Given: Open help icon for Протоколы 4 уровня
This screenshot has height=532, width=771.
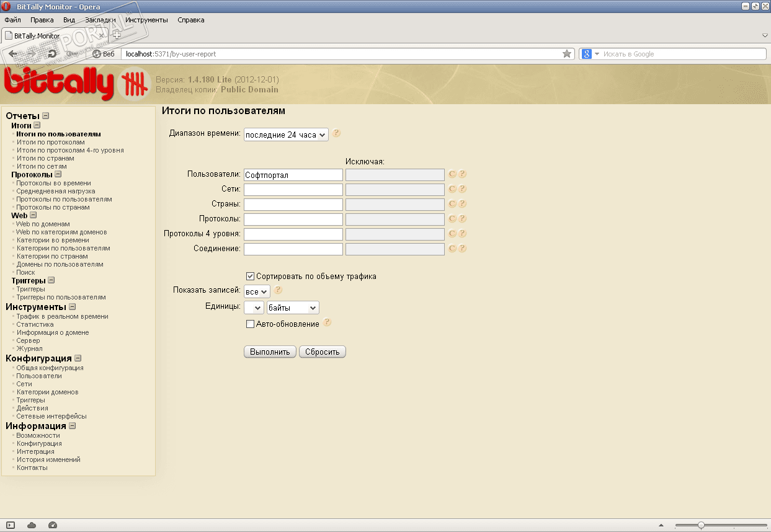Looking at the screenshot, I should click(462, 234).
